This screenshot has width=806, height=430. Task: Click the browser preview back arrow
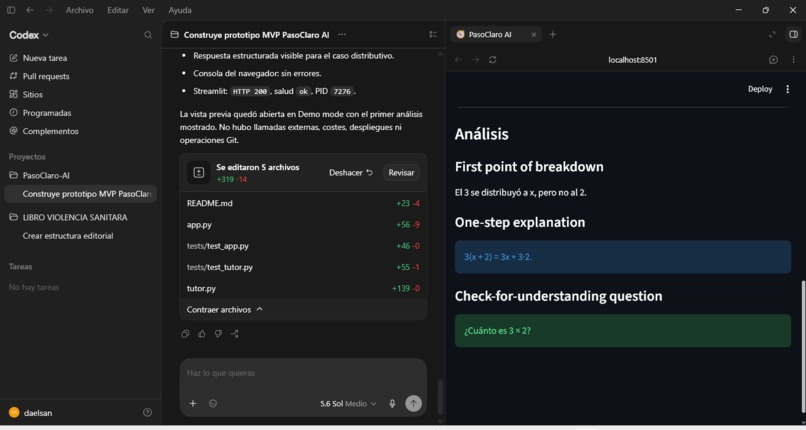[x=458, y=60]
